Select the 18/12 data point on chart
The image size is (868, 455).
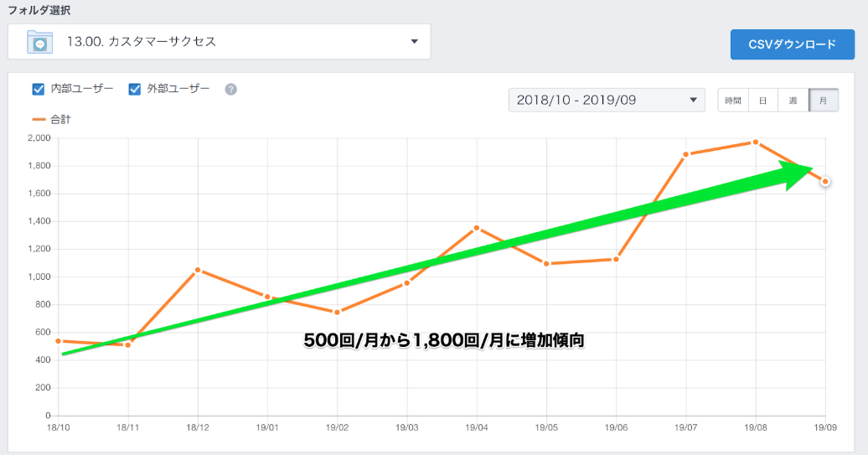click(x=198, y=270)
